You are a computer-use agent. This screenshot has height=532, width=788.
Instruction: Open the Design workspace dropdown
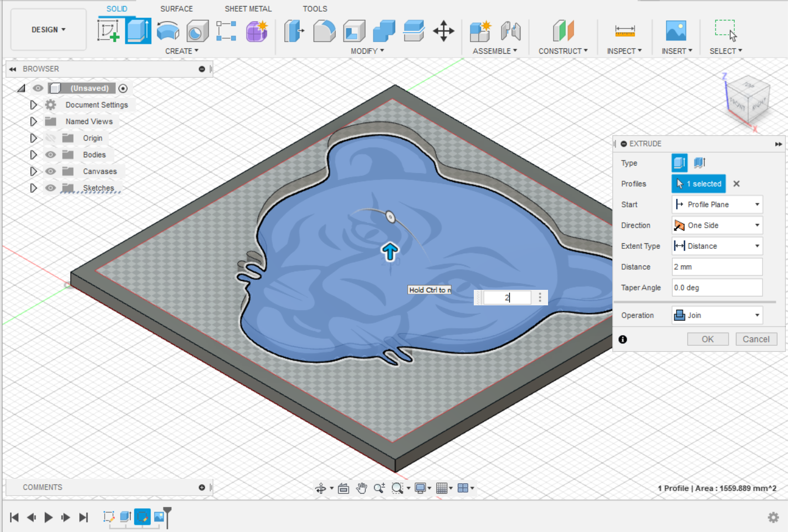[48, 29]
